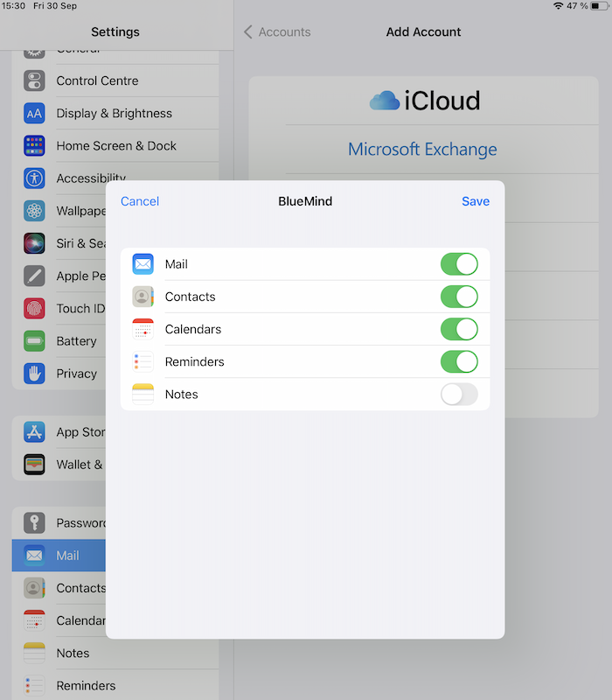Tap the Contacts icon in BlueMind dialog
Viewport: 612px width, 700px height.
click(x=143, y=297)
